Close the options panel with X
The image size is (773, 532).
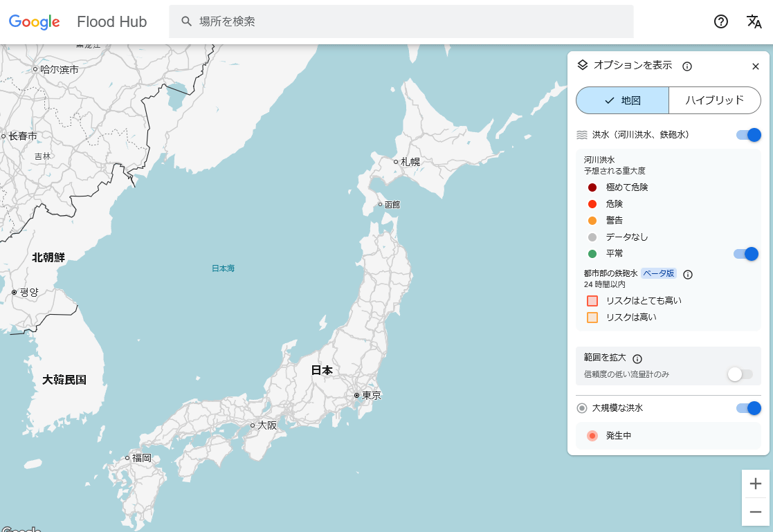tap(756, 66)
